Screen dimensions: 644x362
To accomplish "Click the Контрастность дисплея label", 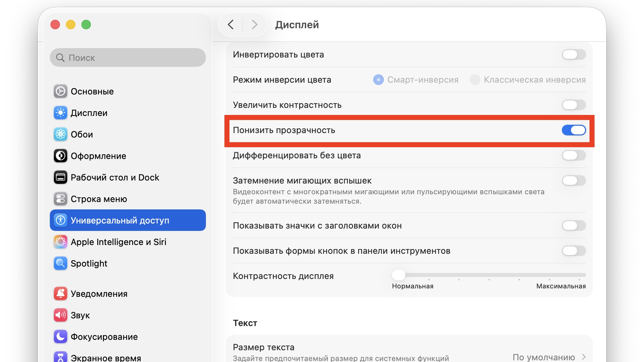I will pos(283,276).
